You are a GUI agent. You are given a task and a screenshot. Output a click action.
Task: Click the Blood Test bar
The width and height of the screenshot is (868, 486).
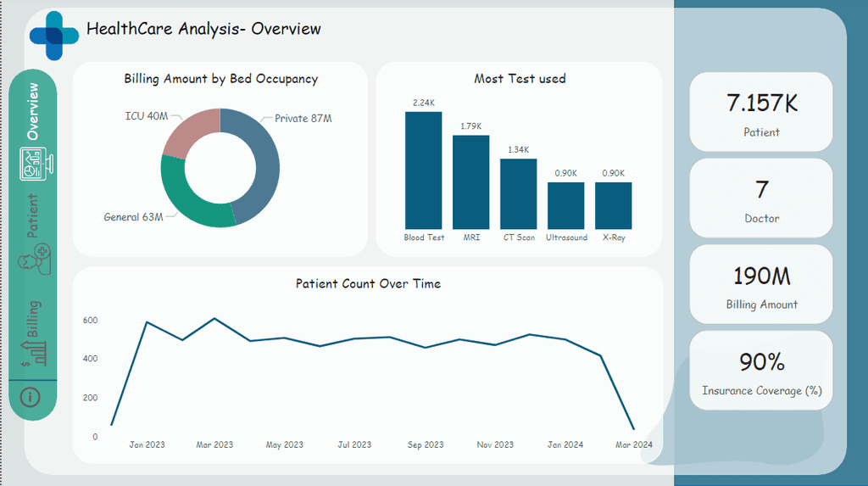(424, 170)
